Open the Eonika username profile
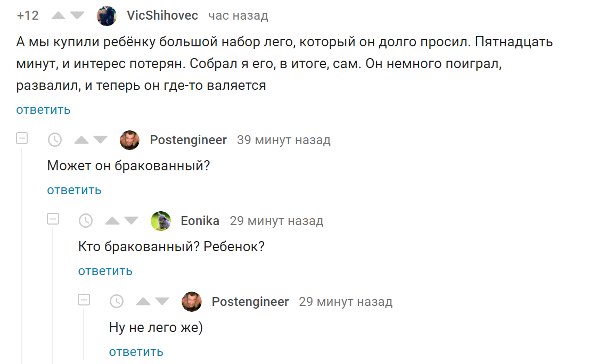Image resolution: width=589 pixels, height=364 pixels. click(200, 221)
